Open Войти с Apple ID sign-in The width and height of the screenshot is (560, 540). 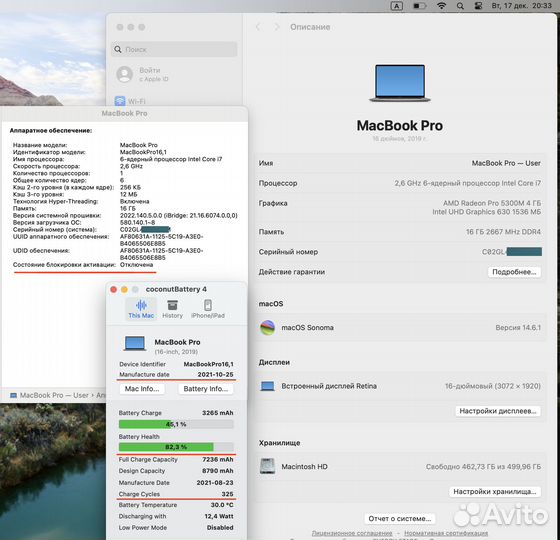click(x=154, y=74)
